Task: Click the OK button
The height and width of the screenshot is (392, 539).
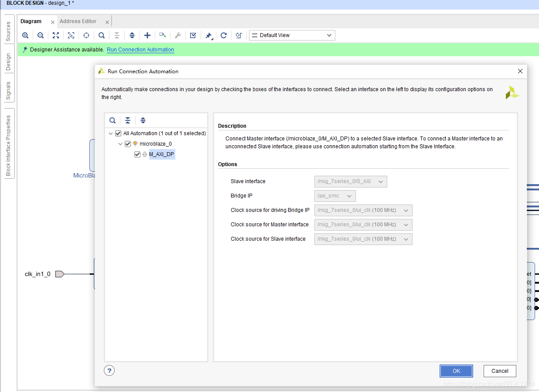Action: click(456, 371)
